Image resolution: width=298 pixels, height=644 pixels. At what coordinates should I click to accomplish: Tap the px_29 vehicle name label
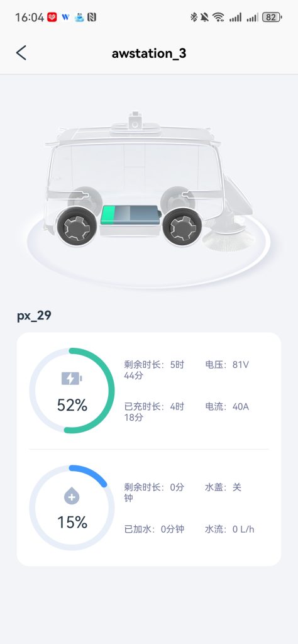34,316
